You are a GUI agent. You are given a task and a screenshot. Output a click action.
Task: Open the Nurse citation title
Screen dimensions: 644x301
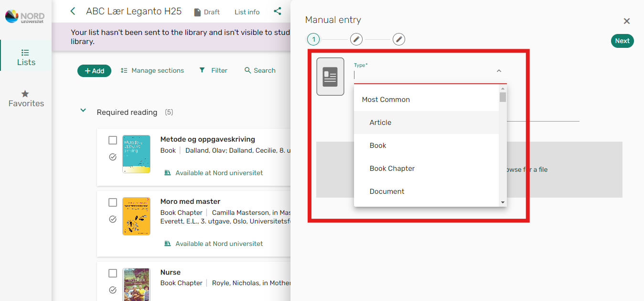(171, 272)
